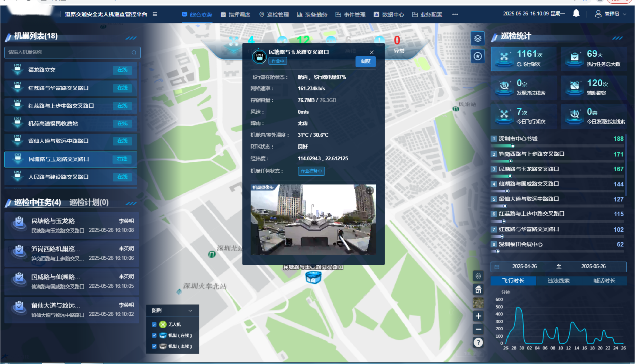Uncheck the 机巢(在线) legend checkbox

pos(154,335)
